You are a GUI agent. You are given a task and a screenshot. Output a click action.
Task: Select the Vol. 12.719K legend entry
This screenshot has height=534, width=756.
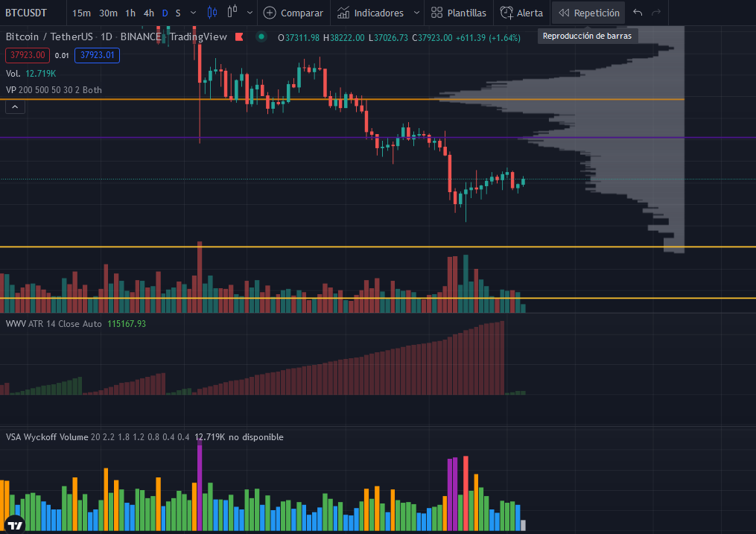(x=31, y=74)
